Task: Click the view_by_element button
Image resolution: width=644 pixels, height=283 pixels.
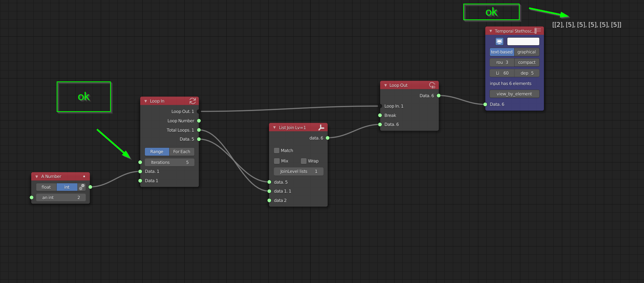Action: (515, 94)
